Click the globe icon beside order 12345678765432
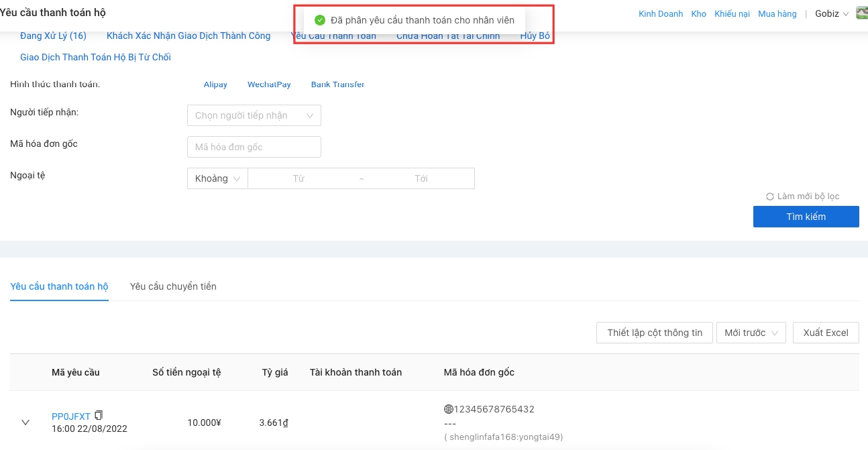This screenshot has height=450, width=868. pyautogui.click(x=449, y=409)
